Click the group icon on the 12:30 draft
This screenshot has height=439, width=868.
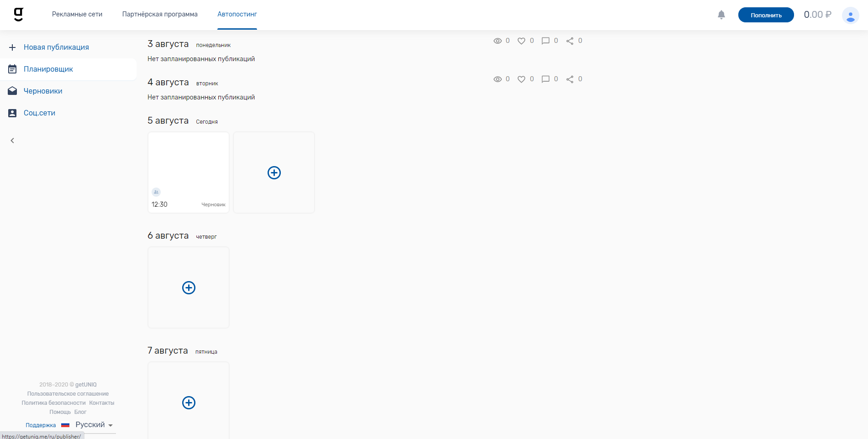coord(156,192)
